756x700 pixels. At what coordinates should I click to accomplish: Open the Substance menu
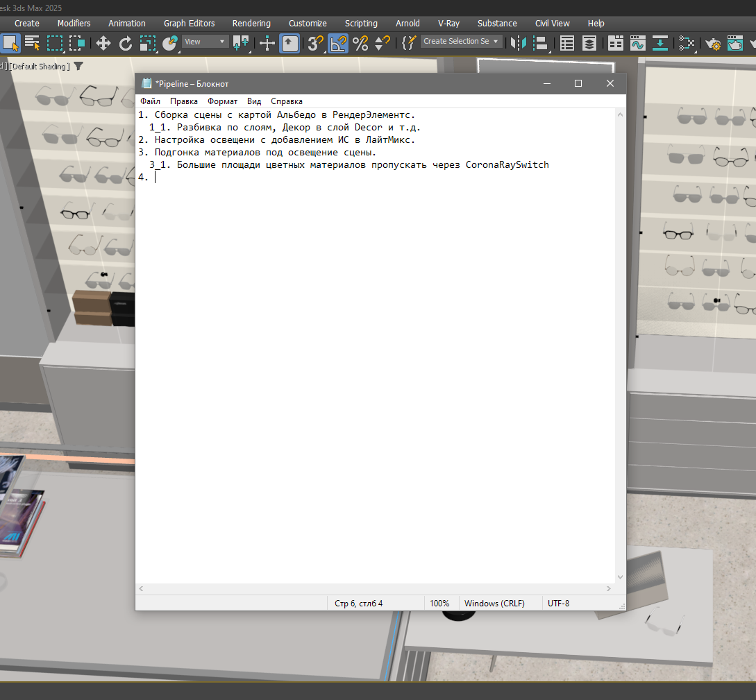pyautogui.click(x=497, y=23)
